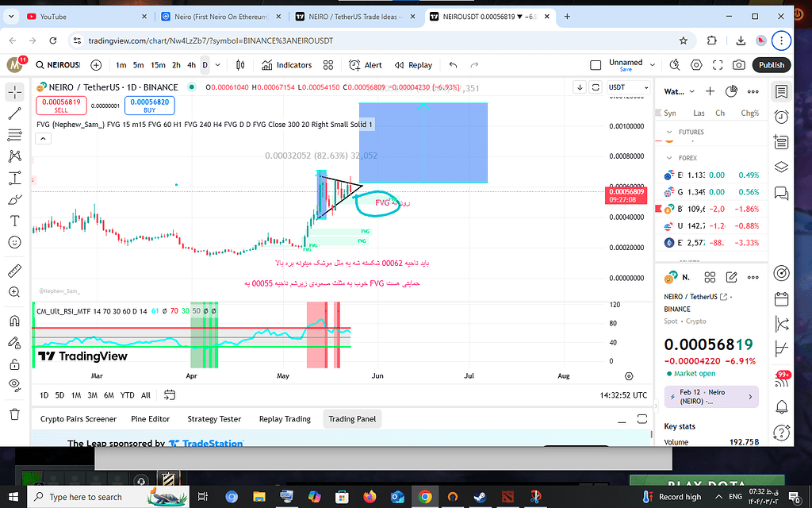Open the Unnamed layout dropdown arrow
The image size is (812, 508).
653,65
